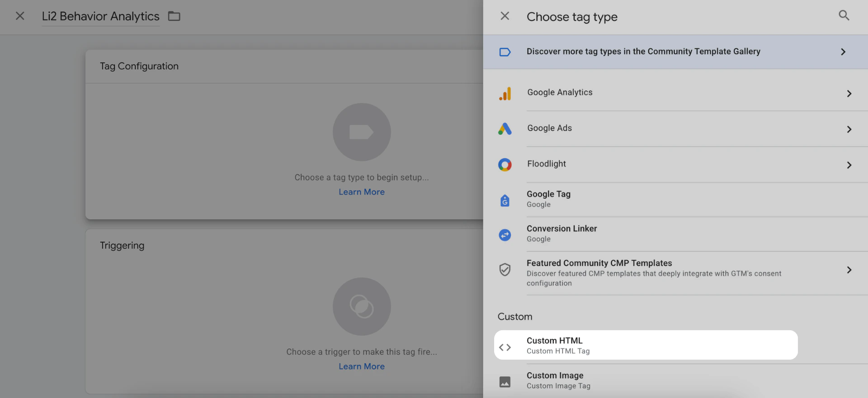Screen dimensions: 868x398
Task: Close the Choose tag type panel
Action: click(x=505, y=16)
